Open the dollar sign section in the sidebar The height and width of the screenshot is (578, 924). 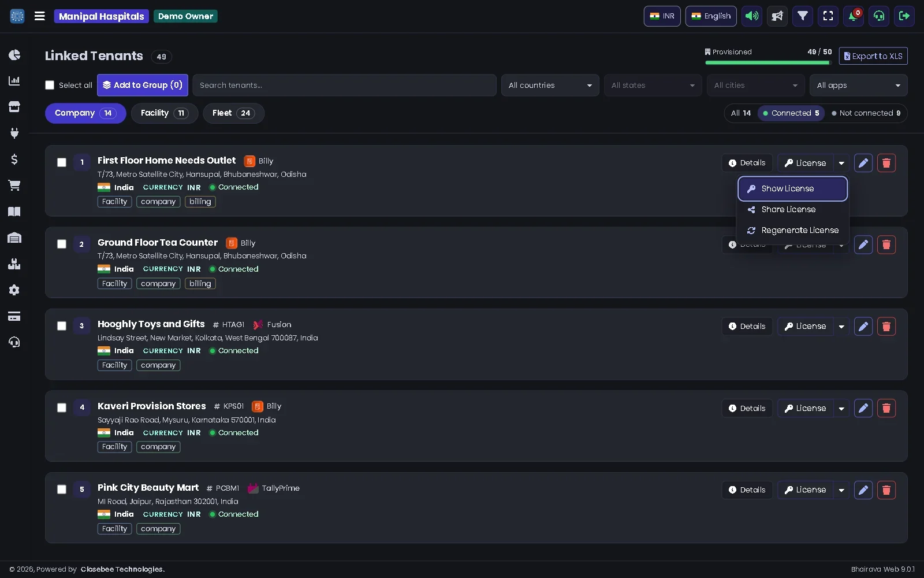pyautogui.click(x=14, y=159)
